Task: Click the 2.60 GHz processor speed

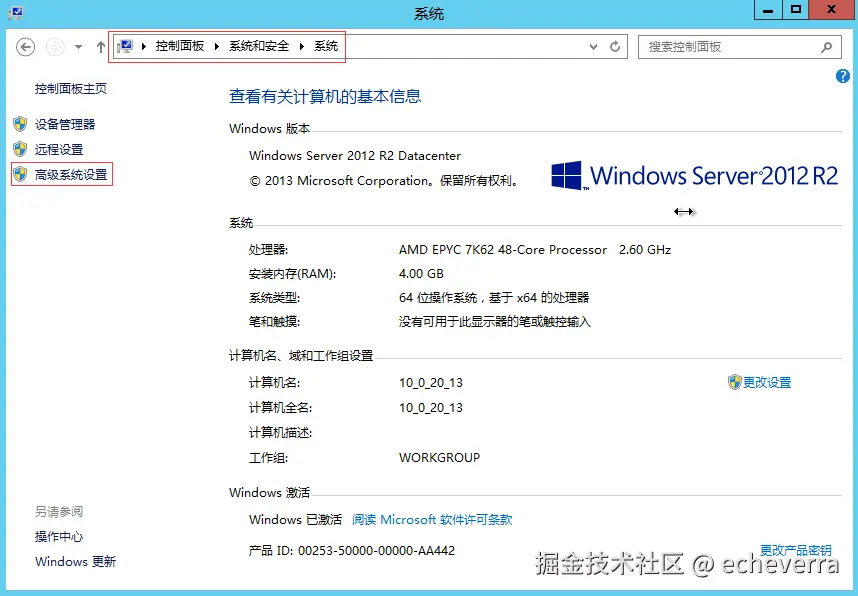Action: click(645, 250)
